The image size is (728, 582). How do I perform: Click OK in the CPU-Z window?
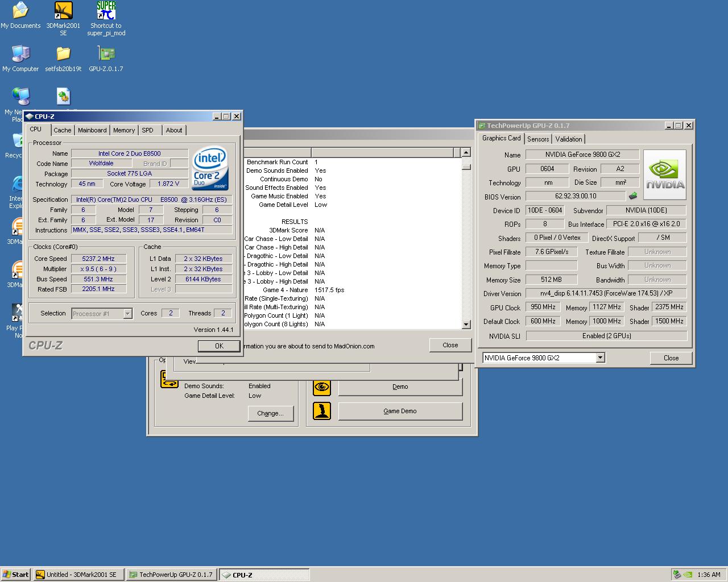(220, 346)
